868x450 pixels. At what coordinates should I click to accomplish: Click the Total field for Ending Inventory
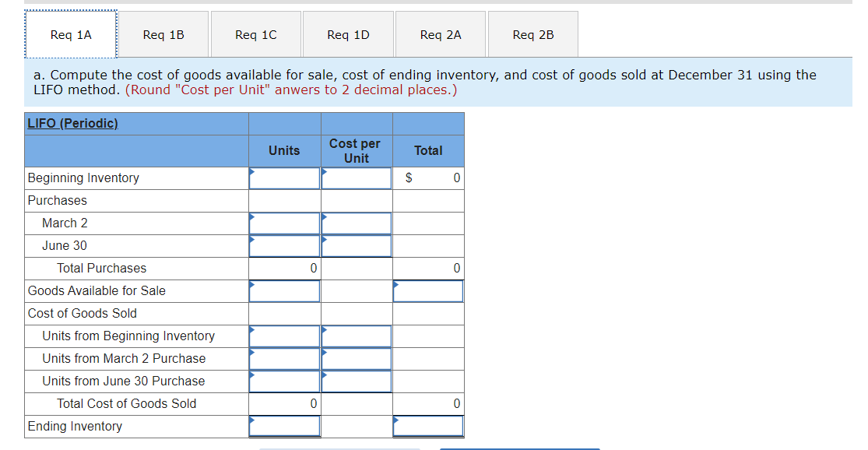(428, 426)
